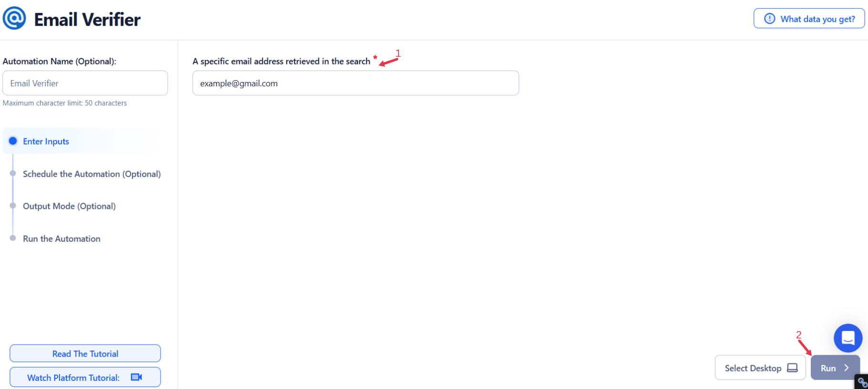Go to Schedule the Automation (Optional) step
Screen dimensions: 868x389
92,174
